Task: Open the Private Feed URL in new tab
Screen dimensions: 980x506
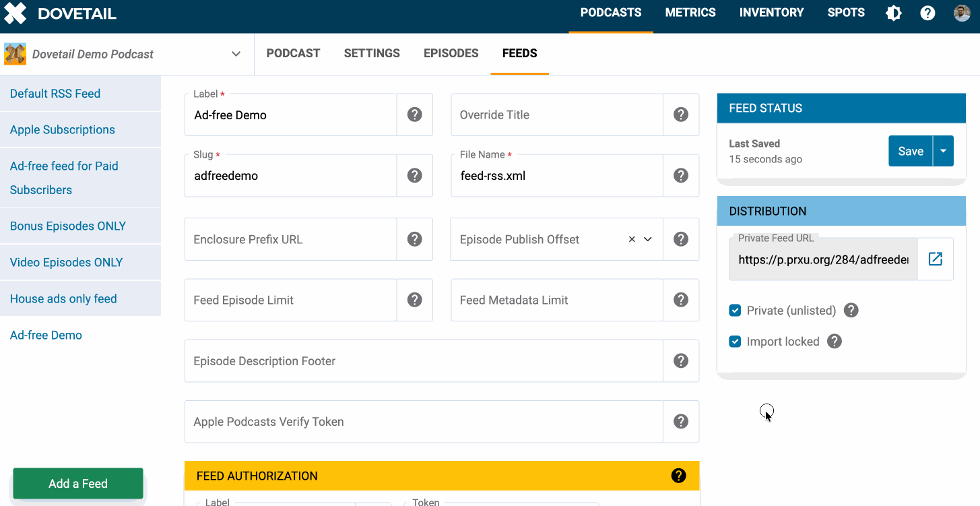Action: pos(936,259)
